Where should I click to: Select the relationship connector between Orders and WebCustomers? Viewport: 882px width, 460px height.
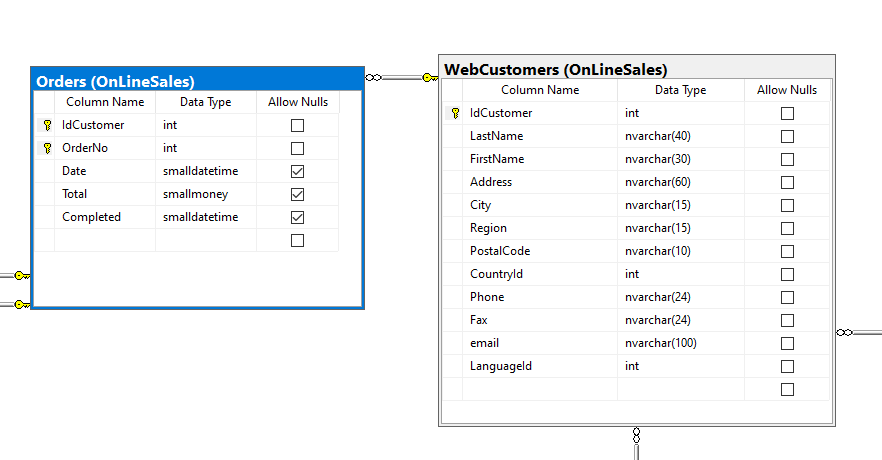click(x=400, y=77)
